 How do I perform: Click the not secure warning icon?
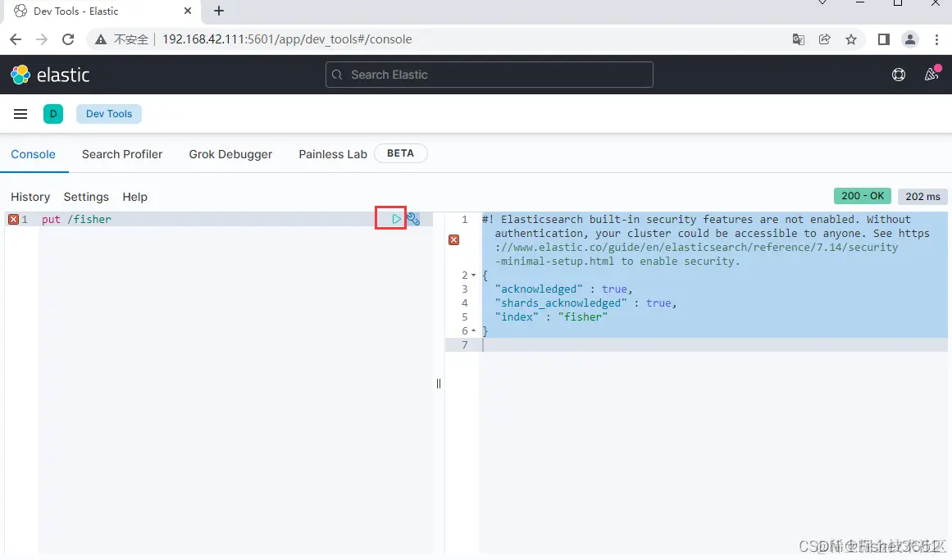tap(101, 39)
